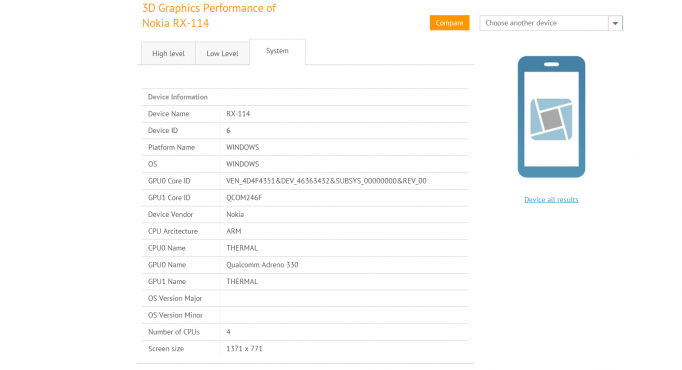Click the QCOM246F GPU1 Core ID value
This screenshot has height=370, width=682.
click(x=244, y=198)
